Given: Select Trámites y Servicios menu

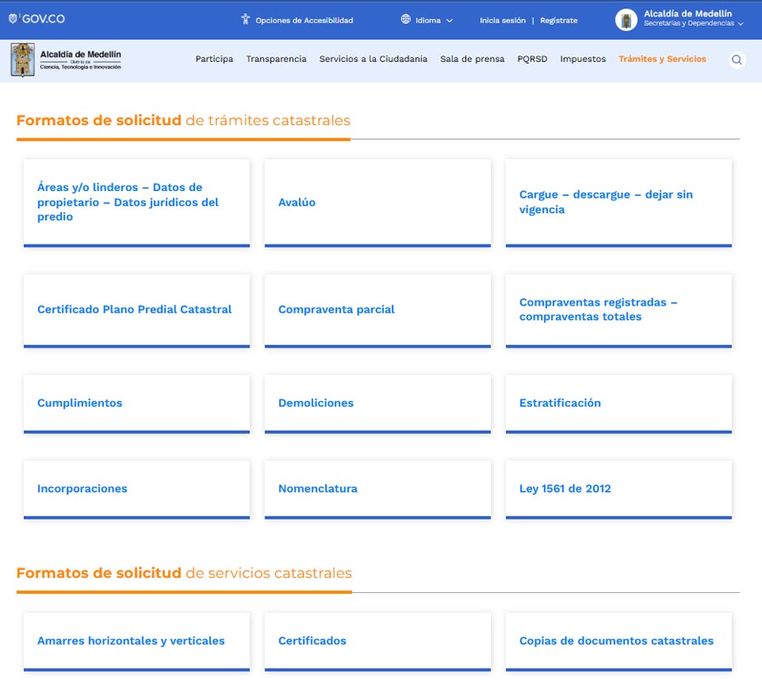Looking at the screenshot, I should point(662,59).
